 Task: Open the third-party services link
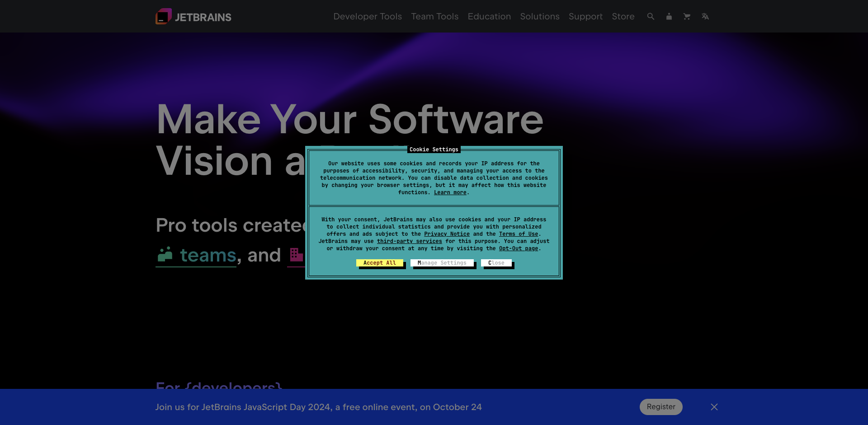click(x=410, y=241)
